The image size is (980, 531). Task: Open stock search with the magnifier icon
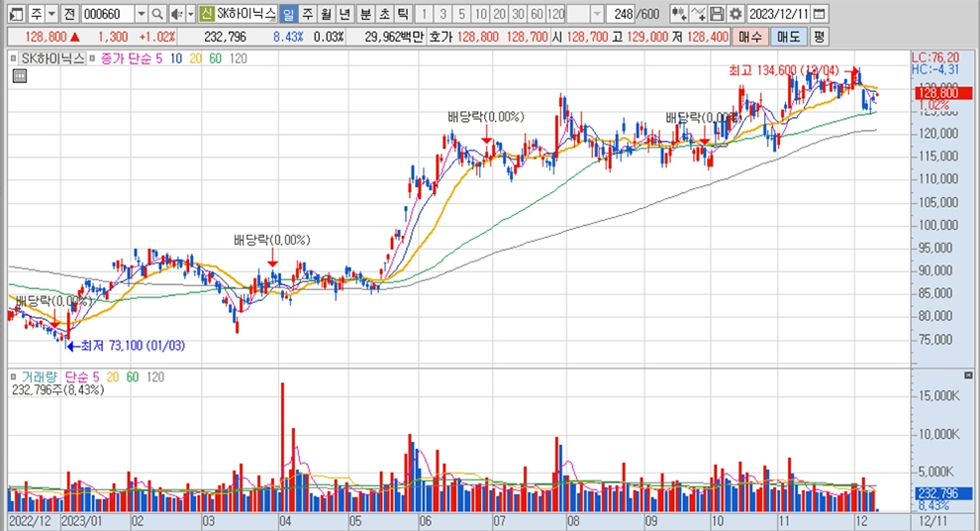(x=157, y=13)
